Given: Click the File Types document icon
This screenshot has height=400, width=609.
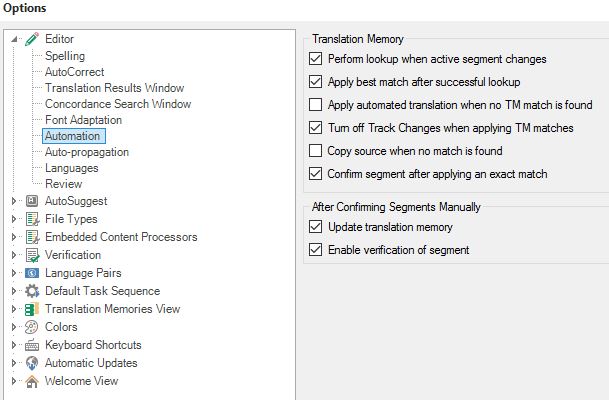Looking at the screenshot, I should 32,219.
